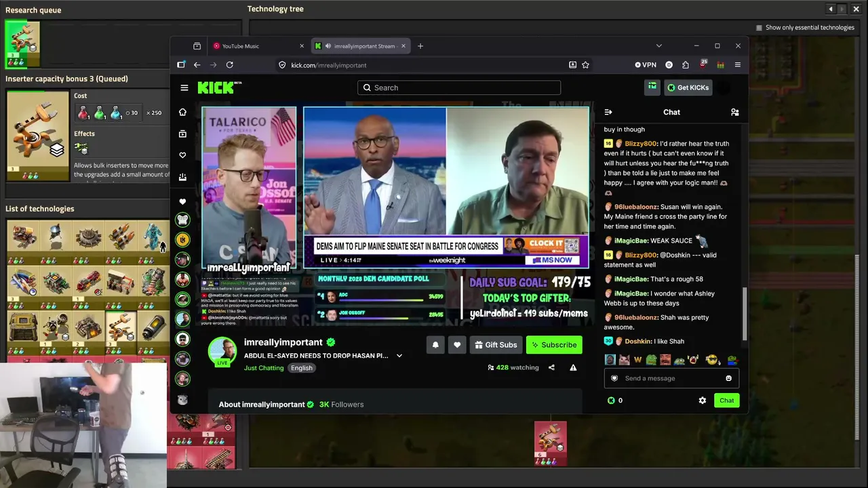Open the browser application menu
Screen dimensions: 868x488
tap(737, 65)
